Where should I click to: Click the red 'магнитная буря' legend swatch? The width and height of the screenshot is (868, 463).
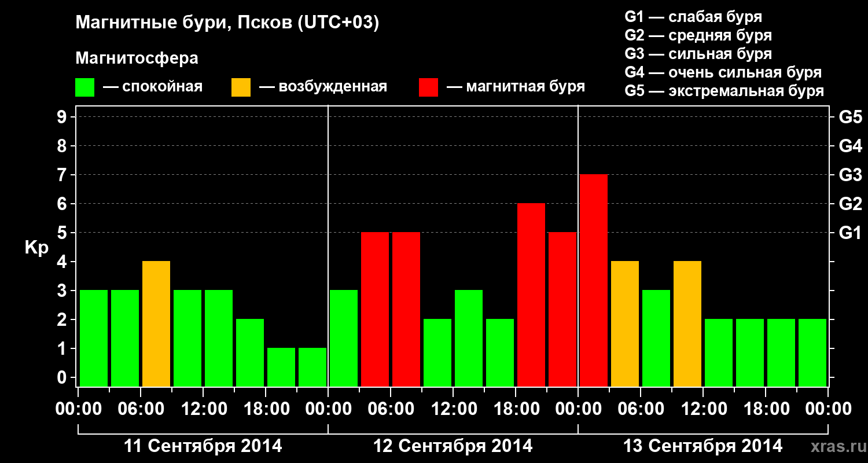(428, 87)
